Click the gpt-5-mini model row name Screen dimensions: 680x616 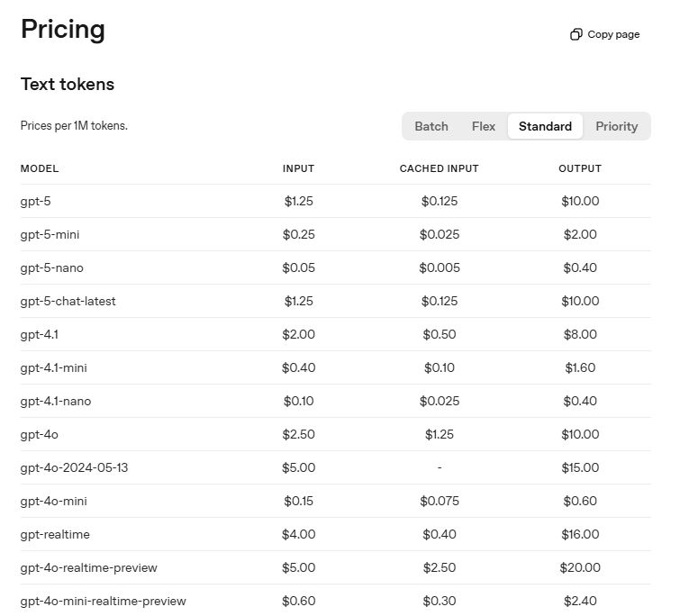[50, 235]
